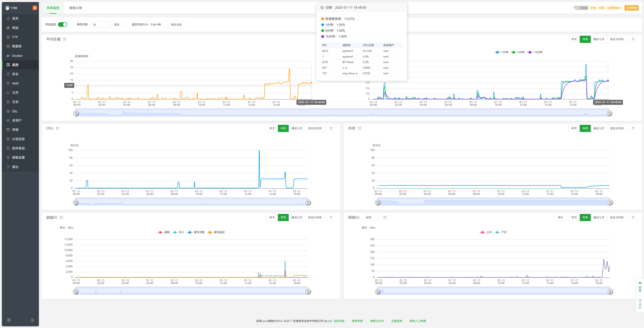Refresh the 磁盘IO chart

click(x=331, y=217)
